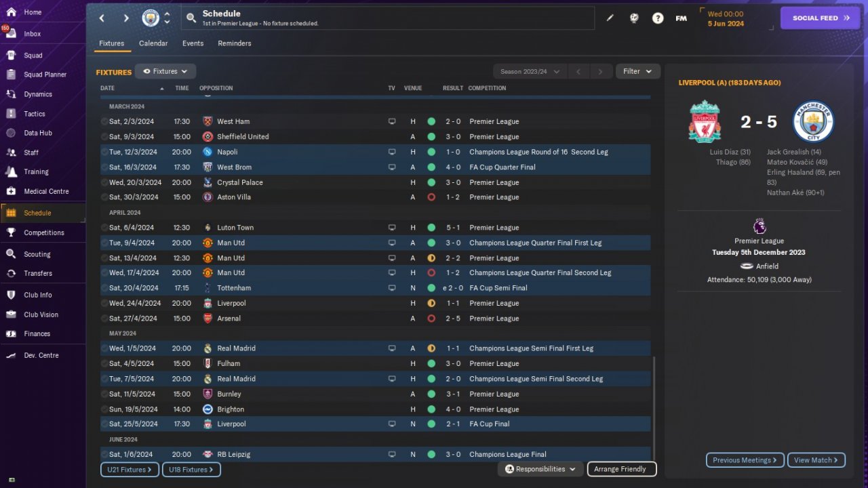Open U18 Fixtures

[x=192, y=469]
